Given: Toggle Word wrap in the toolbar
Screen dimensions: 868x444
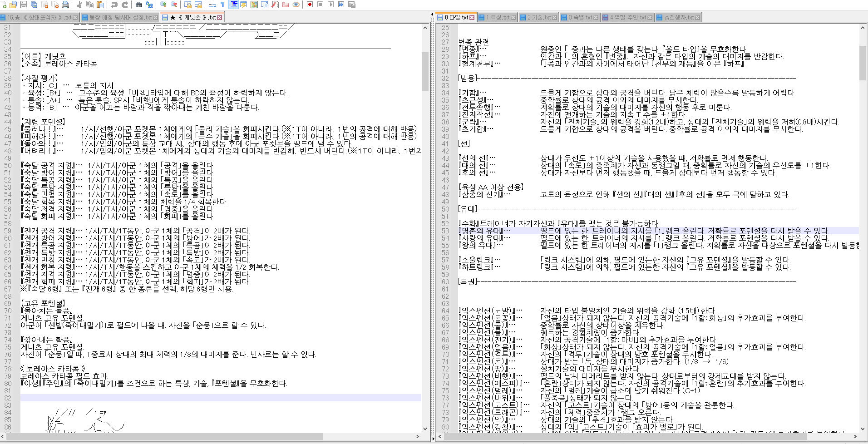Looking at the screenshot, I should 212,5.
